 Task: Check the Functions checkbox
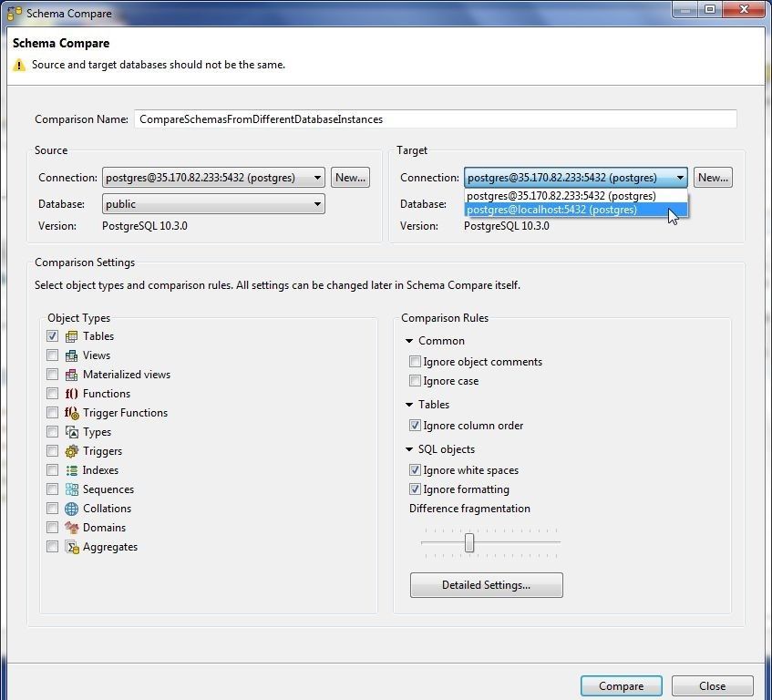coord(52,394)
